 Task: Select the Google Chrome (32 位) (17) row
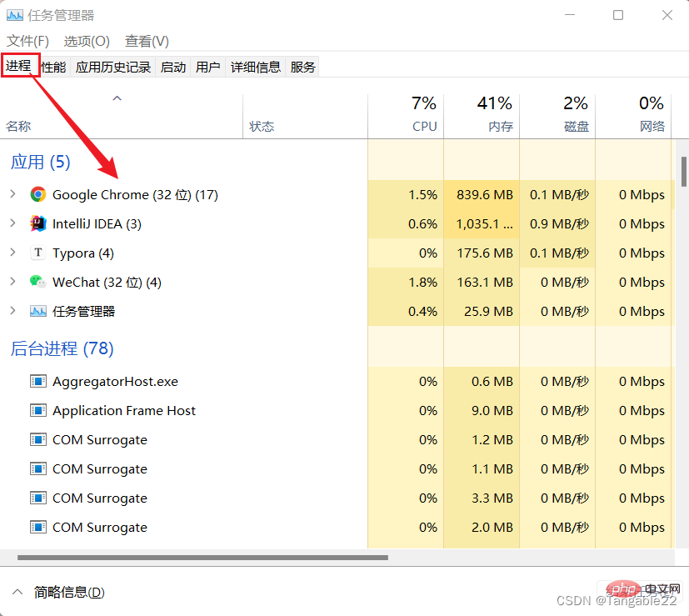[336, 194]
